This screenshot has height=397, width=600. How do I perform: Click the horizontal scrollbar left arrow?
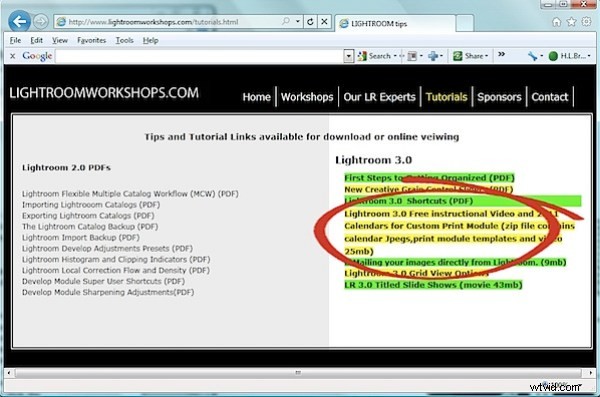click(x=9, y=372)
